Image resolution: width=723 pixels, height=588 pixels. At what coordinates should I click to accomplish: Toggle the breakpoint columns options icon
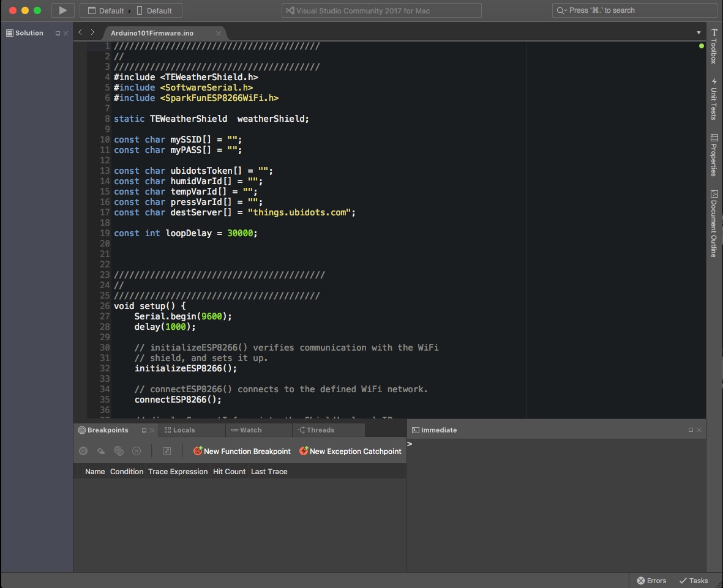(x=167, y=451)
